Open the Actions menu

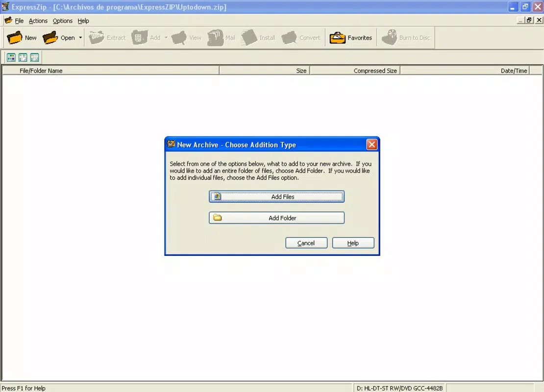click(x=38, y=21)
